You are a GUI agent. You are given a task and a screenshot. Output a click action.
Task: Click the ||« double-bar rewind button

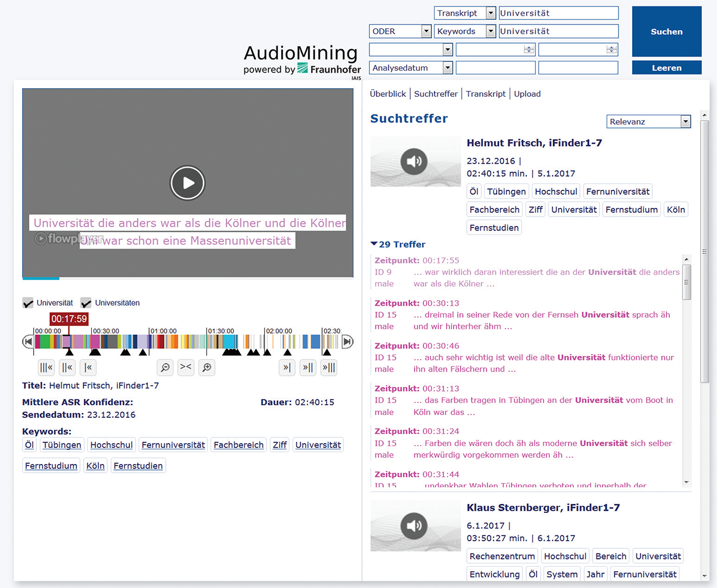coord(67,367)
